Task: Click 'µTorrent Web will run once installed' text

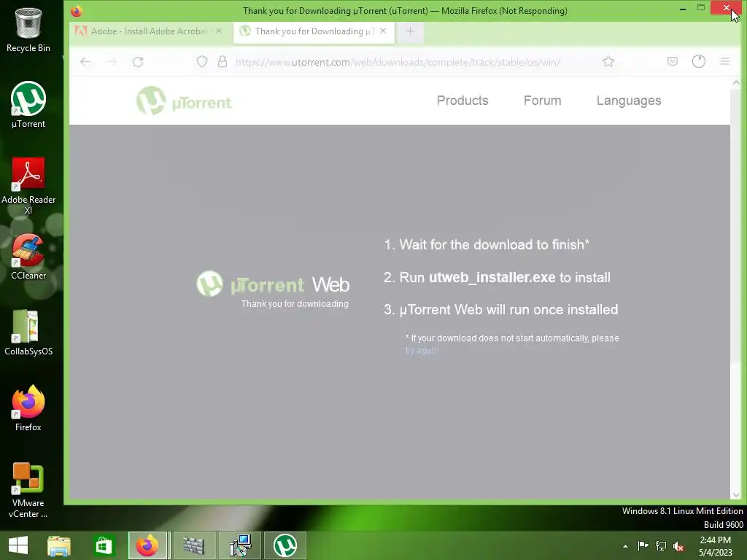Action: (500, 309)
